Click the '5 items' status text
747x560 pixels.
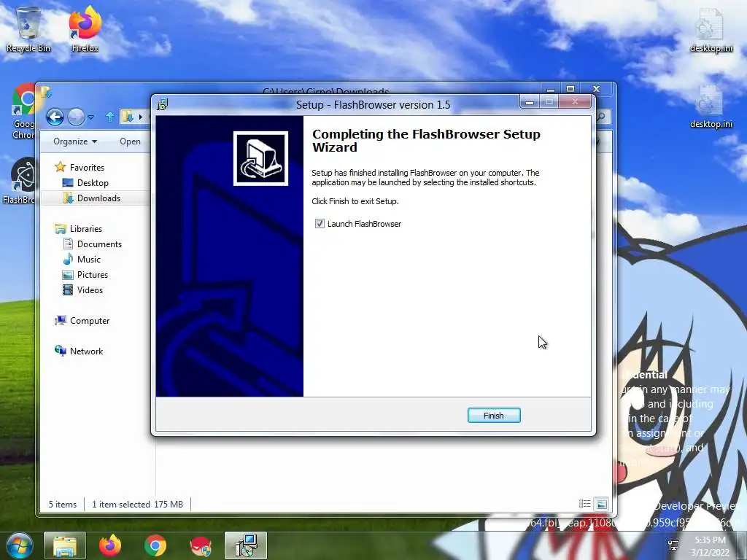63,505
